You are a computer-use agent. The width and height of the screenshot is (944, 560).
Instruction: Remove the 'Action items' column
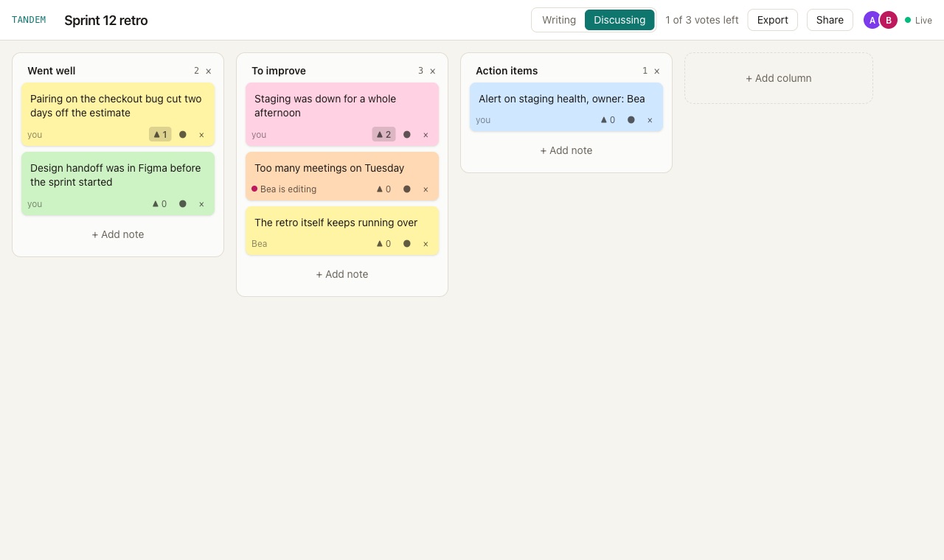[657, 71]
